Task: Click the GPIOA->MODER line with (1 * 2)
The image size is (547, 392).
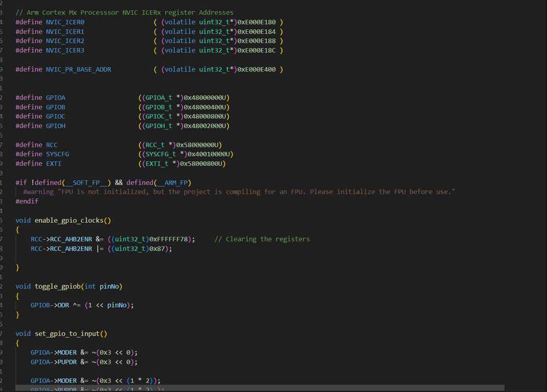Action: [96, 381]
